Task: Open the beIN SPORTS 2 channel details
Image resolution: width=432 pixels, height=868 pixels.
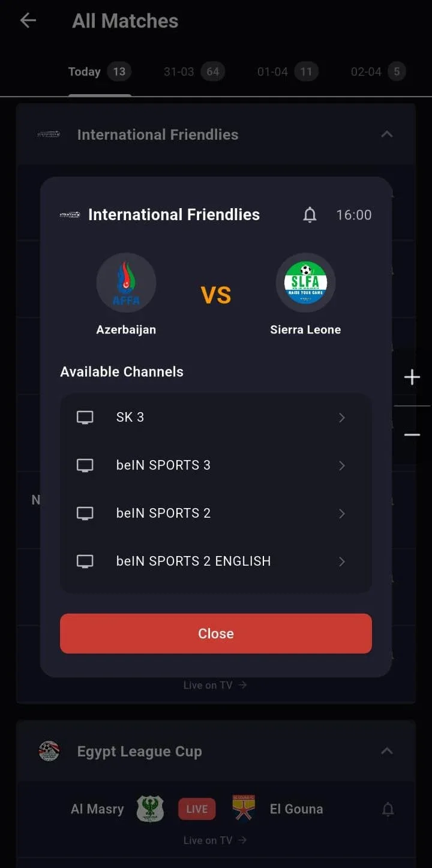Action: pos(216,513)
